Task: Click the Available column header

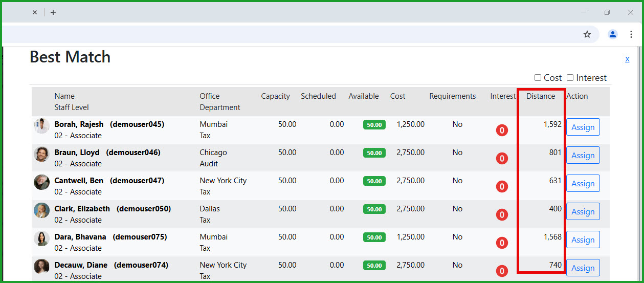Action: pyautogui.click(x=364, y=96)
